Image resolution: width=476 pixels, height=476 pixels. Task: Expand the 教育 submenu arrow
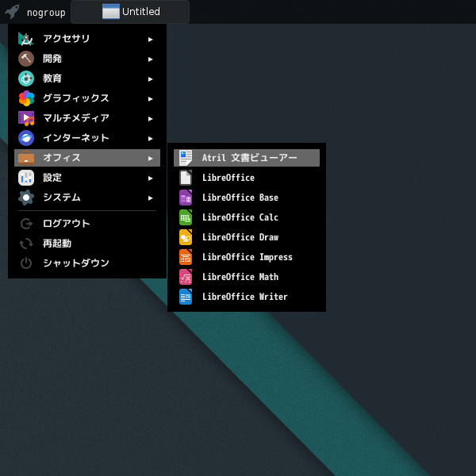point(150,79)
